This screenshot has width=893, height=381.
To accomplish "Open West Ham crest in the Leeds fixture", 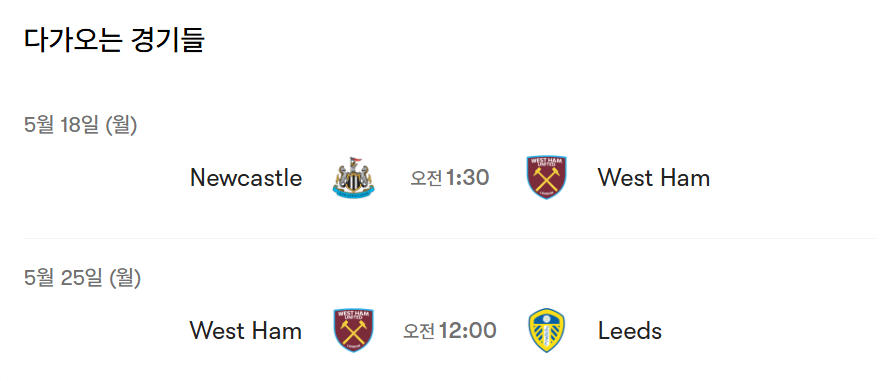I will 353,330.
